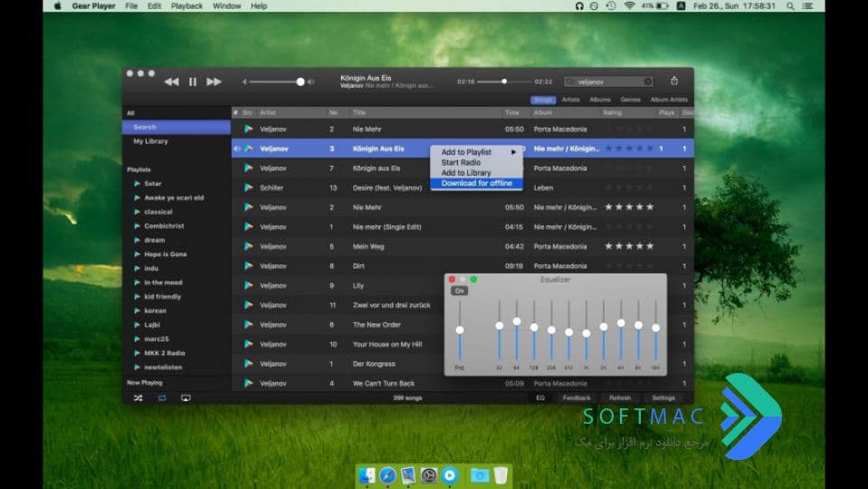Switch to the Albums tab
The image size is (868, 489).
599,100
